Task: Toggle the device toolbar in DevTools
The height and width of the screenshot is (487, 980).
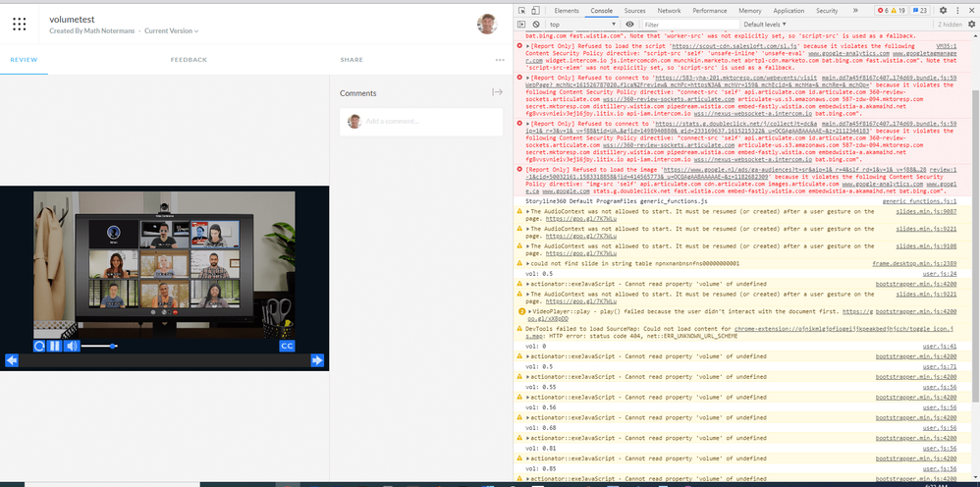Action: click(535, 11)
